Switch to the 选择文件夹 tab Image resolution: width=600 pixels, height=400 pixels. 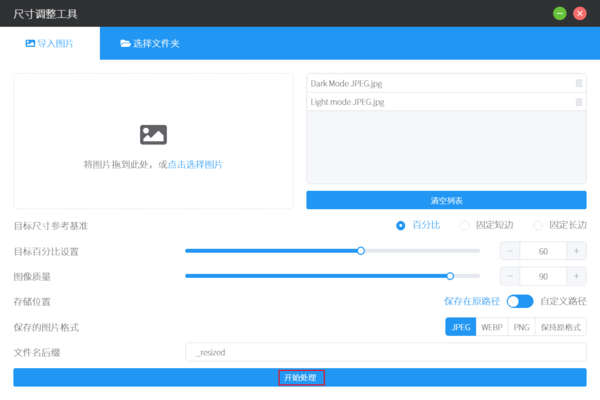click(x=150, y=43)
